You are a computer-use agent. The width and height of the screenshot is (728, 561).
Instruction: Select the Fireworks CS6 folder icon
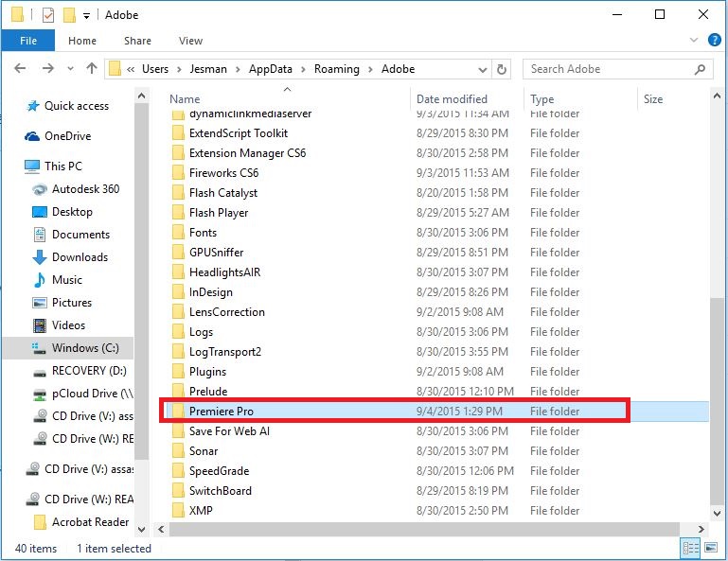click(x=178, y=172)
